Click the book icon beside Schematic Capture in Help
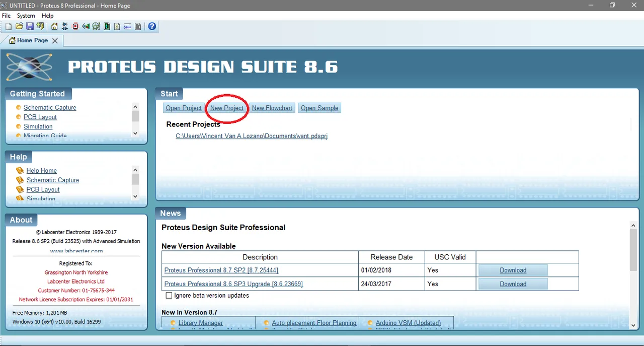The height and width of the screenshot is (346, 644). 20,180
